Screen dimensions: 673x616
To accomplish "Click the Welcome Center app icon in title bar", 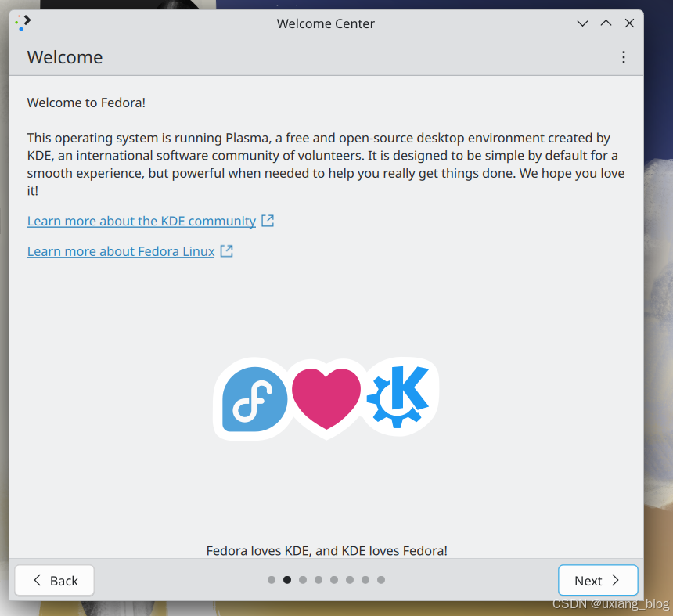I will tap(23, 23).
